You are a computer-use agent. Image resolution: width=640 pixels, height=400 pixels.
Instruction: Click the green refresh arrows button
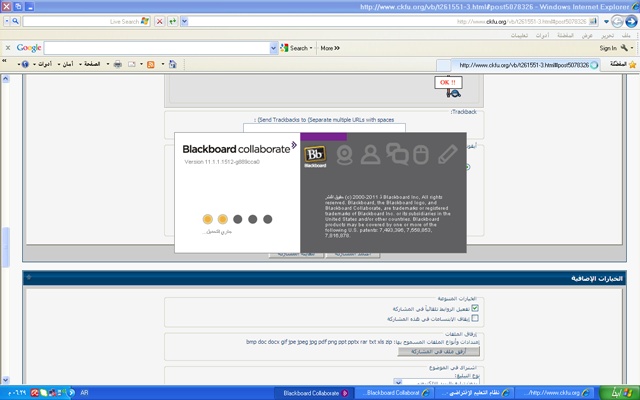click(x=173, y=21)
